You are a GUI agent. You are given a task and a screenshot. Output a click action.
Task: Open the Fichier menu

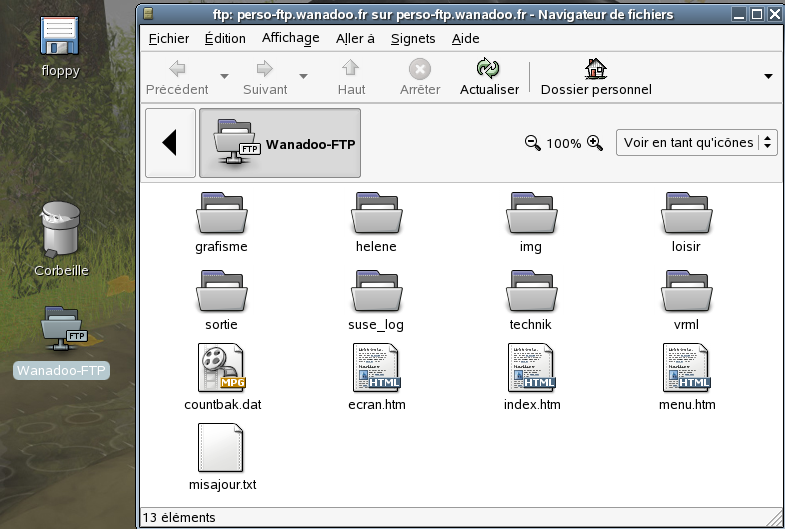pyautogui.click(x=169, y=39)
